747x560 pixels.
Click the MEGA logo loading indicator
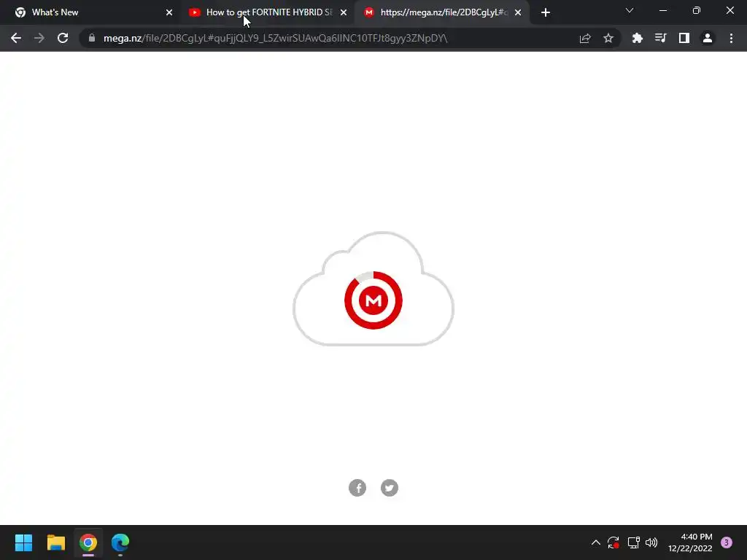(373, 300)
